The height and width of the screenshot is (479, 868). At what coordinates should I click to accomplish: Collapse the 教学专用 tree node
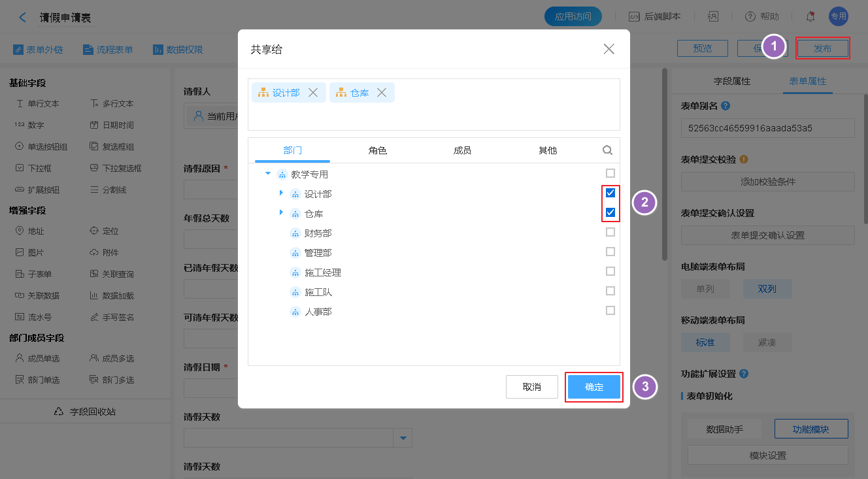click(268, 174)
